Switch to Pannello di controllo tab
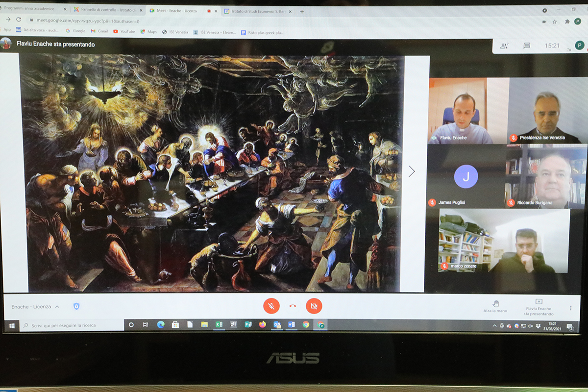Viewport: 588px width, 392px height. (107, 10)
